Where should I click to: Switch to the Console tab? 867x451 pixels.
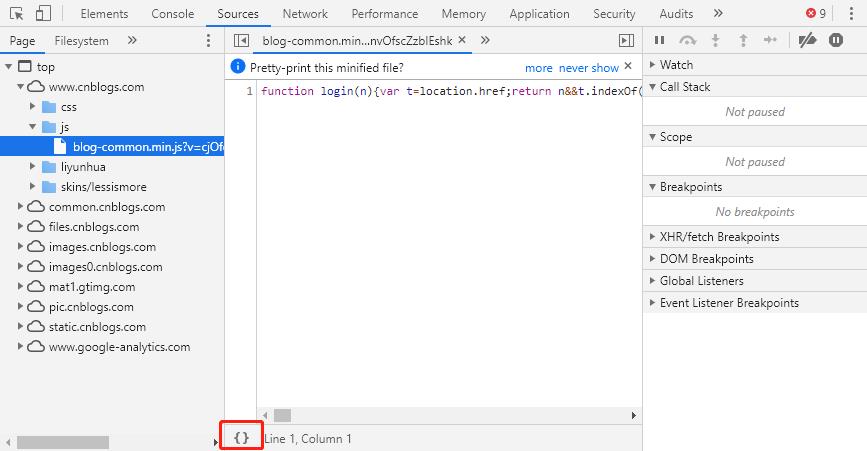tap(173, 14)
